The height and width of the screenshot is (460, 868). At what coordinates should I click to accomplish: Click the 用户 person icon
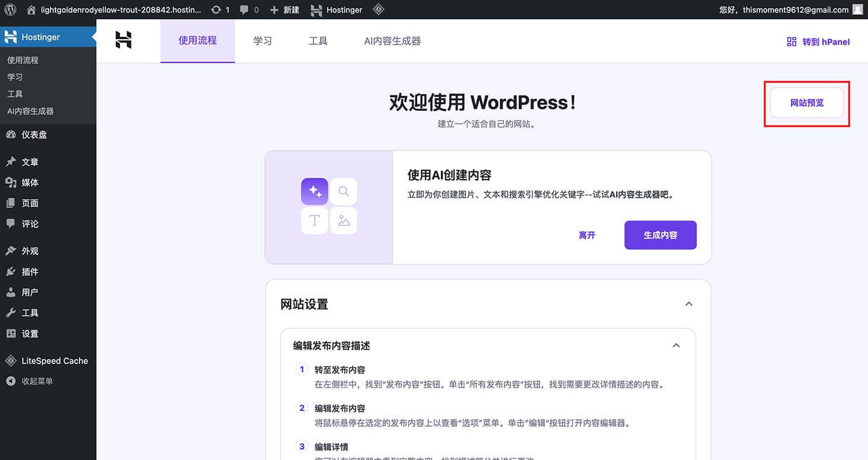click(x=11, y=292)
